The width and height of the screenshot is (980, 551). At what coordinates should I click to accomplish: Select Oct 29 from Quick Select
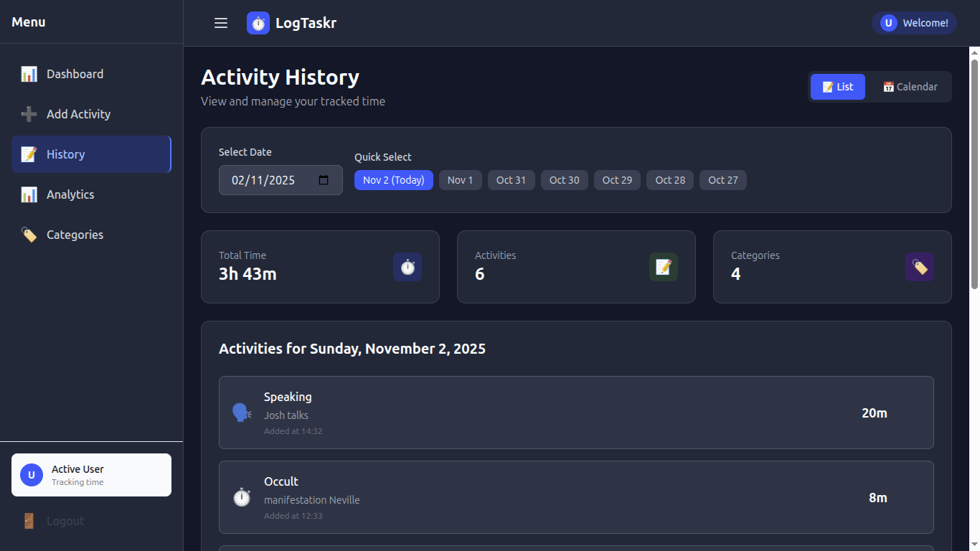(617, 180)
